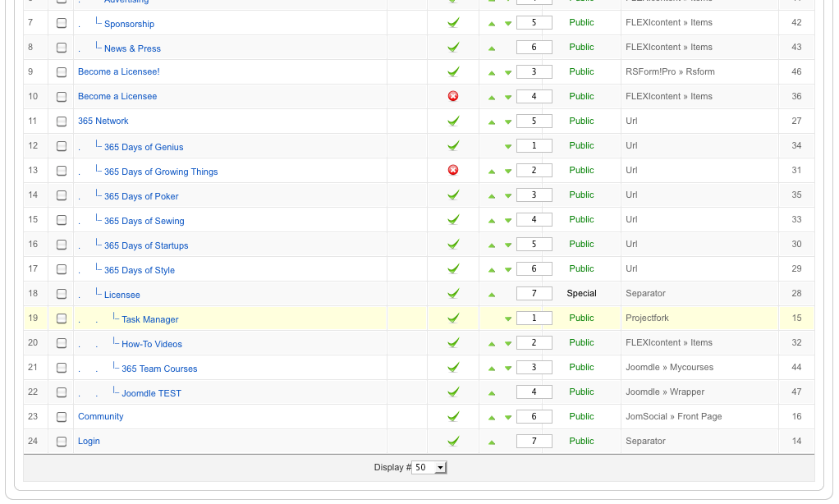Move News & Press item up
This screenshot has width=839, height=504.
492,48
